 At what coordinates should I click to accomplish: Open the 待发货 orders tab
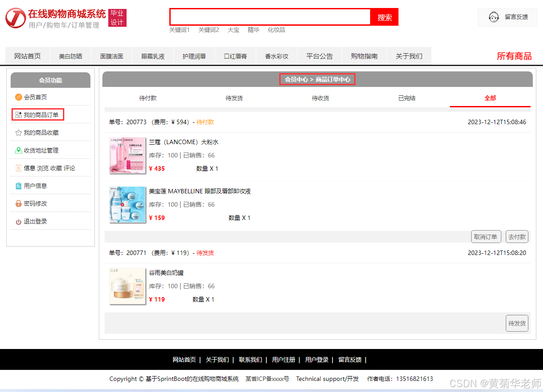coord(234,98)
